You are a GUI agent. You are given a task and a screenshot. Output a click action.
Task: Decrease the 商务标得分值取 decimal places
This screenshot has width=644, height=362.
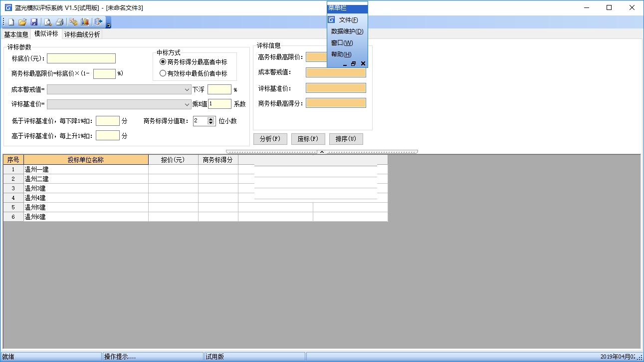[x=211, y=123]
